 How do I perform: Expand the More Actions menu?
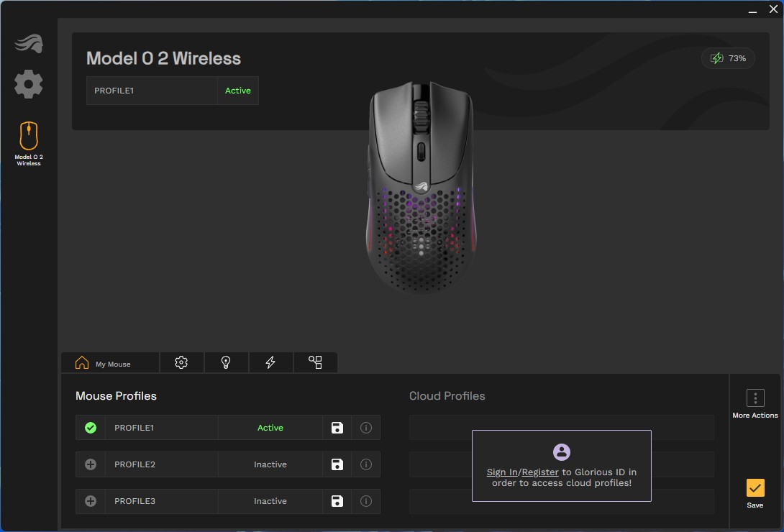755,399
